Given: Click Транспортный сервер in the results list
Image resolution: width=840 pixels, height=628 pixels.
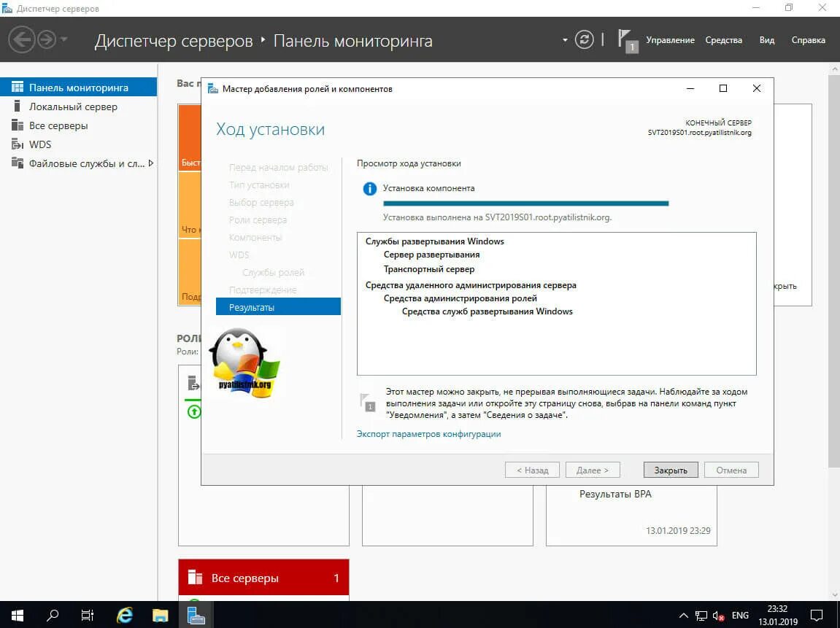Looking at the screenshot, I should click(x=428, y=269).
